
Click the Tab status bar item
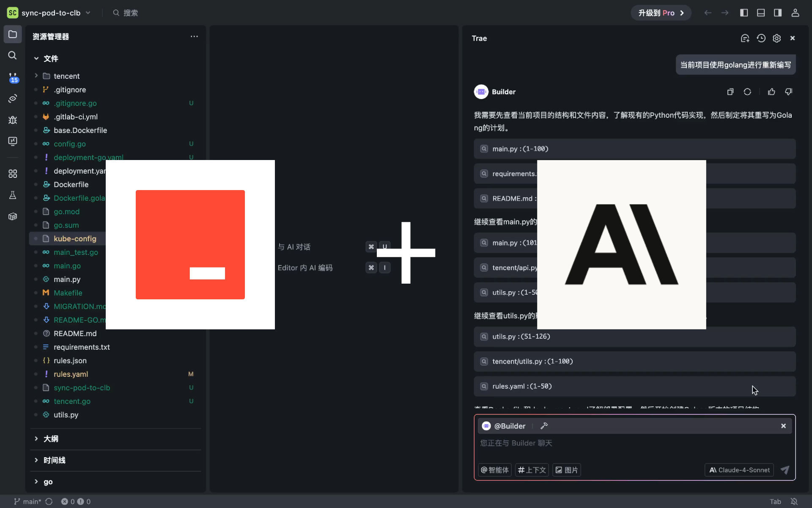coord(775,501)
